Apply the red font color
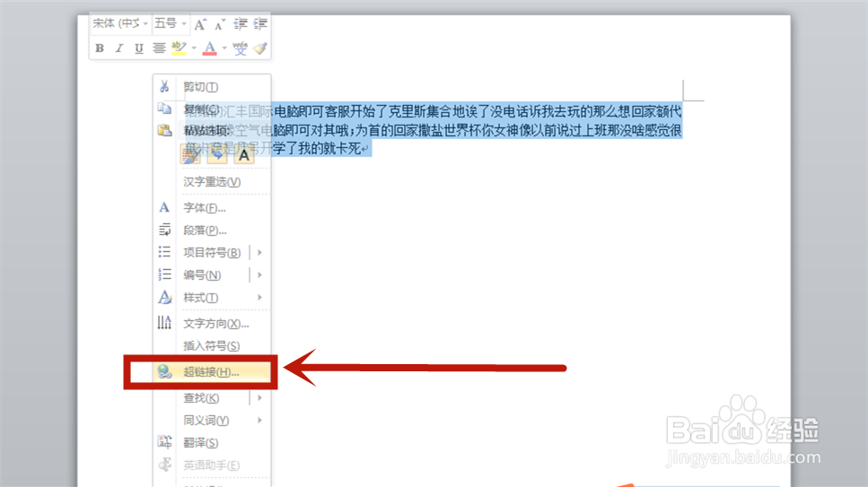 210,48
